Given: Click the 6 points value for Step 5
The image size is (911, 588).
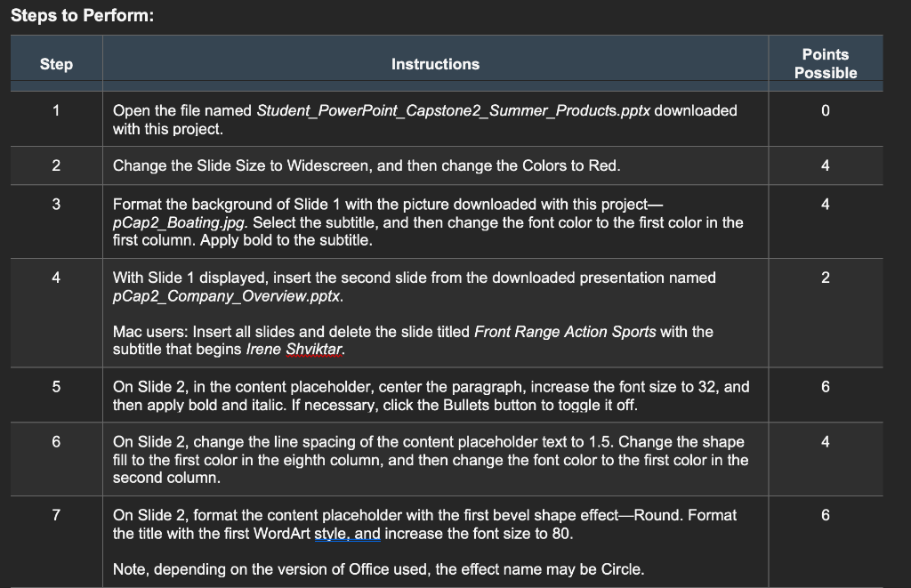Looking at the screenshot, I should click(x=825, y=387).
